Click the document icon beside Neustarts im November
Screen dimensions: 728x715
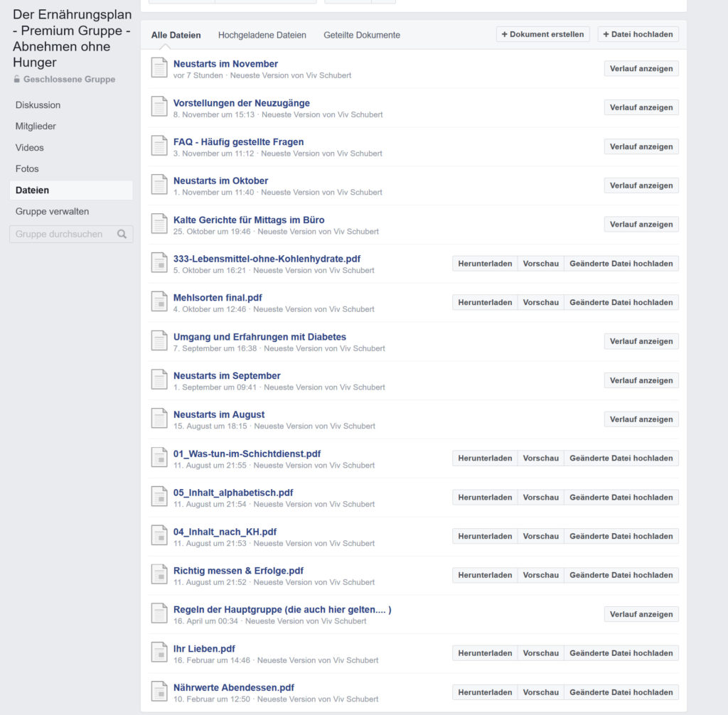pos(159,68)
